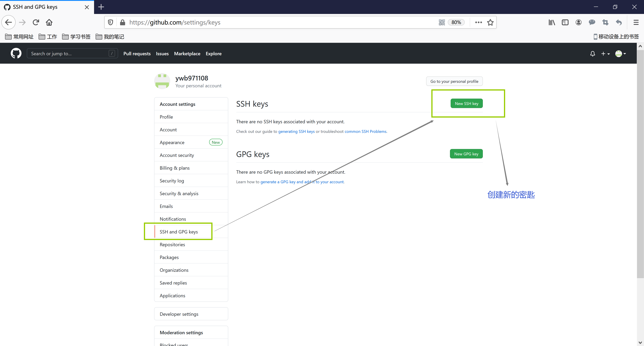The height and width of the screenshot is (346, 644).
Task: Open the generating SSH keys guide
Action: (296, 131)
